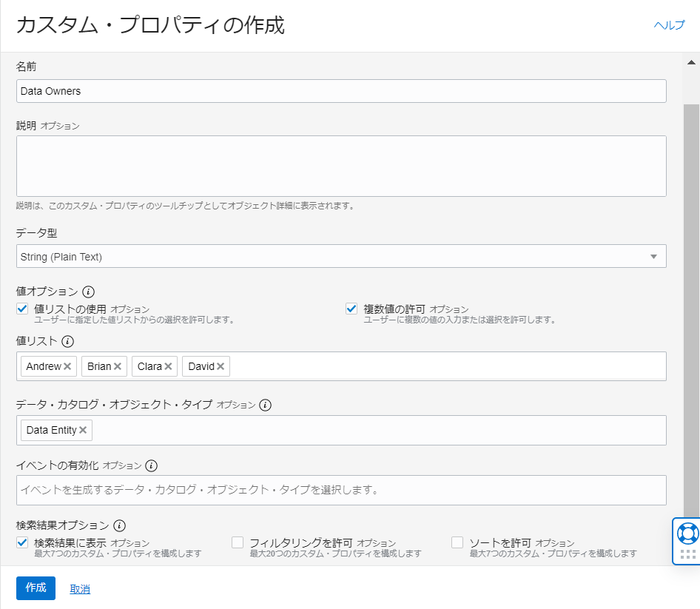Uncheck 値リストの使用 checkbox
The height and width of the screenshot is (609, 700).
coord(22,309)
